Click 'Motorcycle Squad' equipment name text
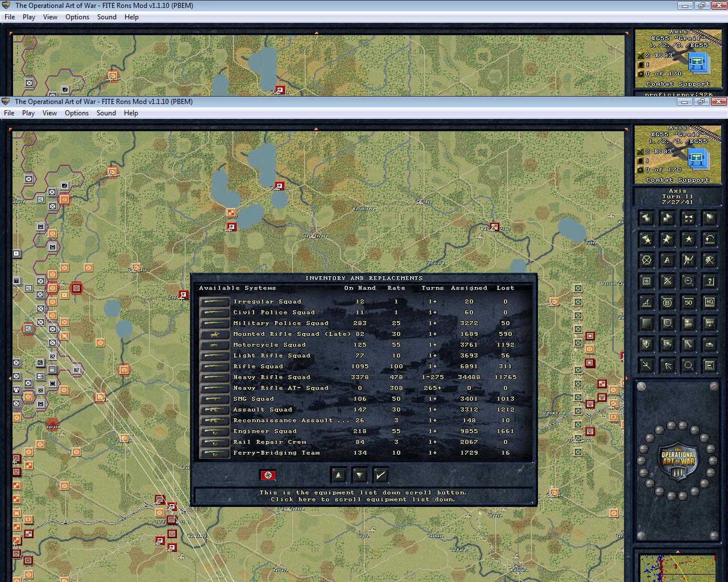Viewport: 728px width, 582px height. (270, 345)
